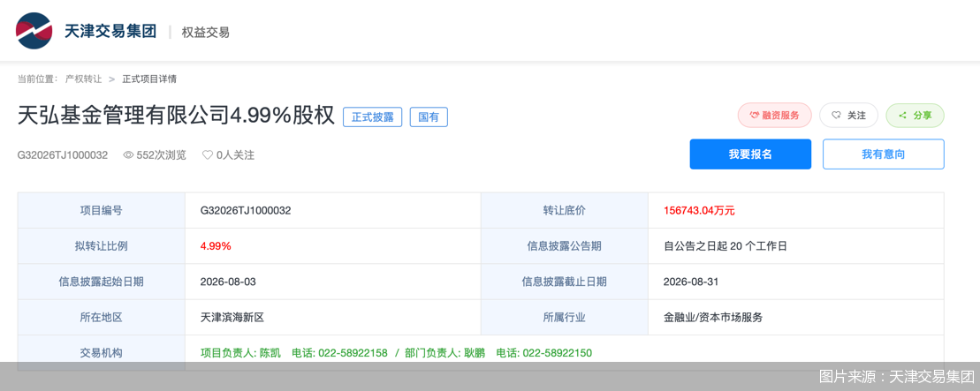980x391 pixels.
Task: Click 项目负责人: 陈凯 contact text
Action: (x=240, y=353)
